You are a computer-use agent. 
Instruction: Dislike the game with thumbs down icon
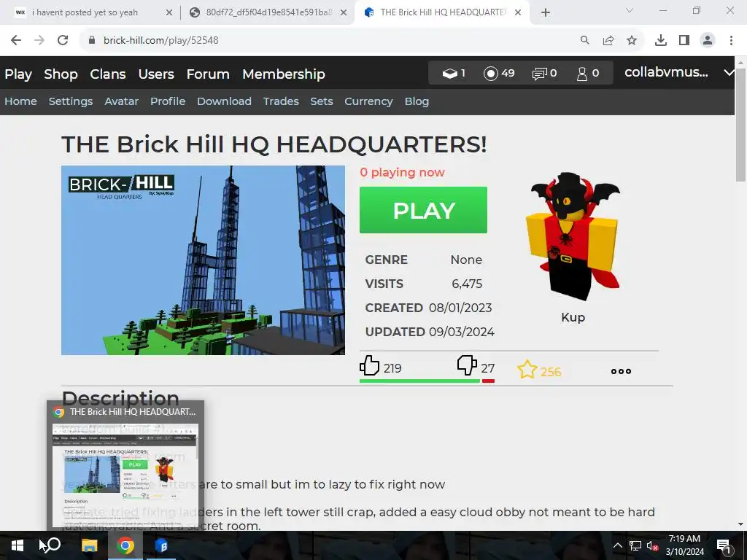coord(467,366)
